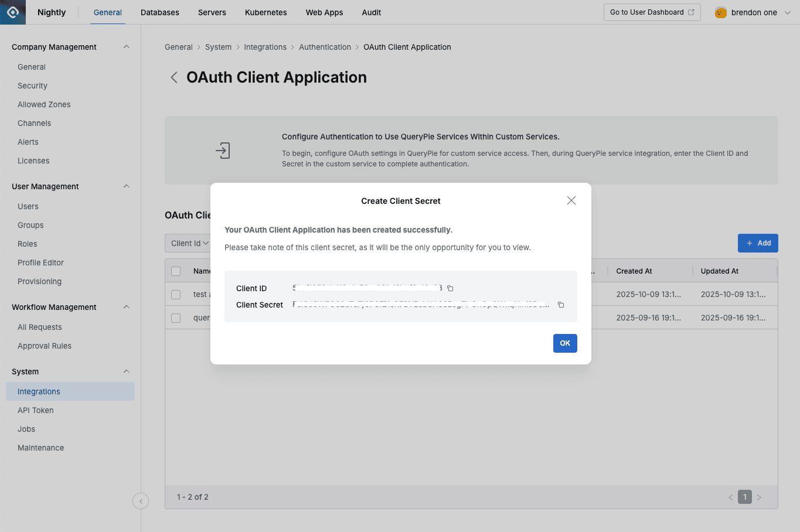This screenshot has width=800, height=532.
Task: Close the Create Client Secret dialog
Action: (571, 200)
